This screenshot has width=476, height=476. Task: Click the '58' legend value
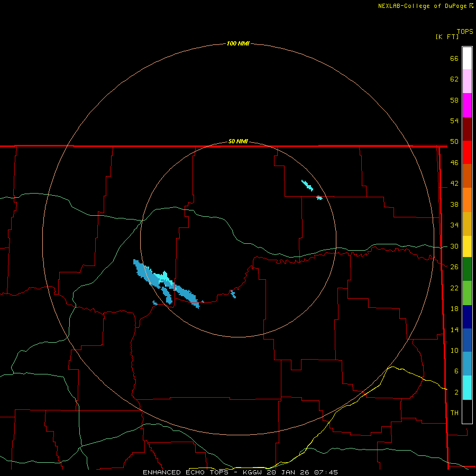pyautogui.click(x=454, y=100)
